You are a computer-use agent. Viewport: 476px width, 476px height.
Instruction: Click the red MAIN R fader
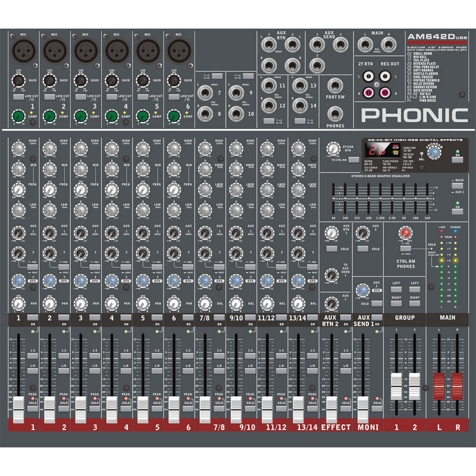coord(457,386)
